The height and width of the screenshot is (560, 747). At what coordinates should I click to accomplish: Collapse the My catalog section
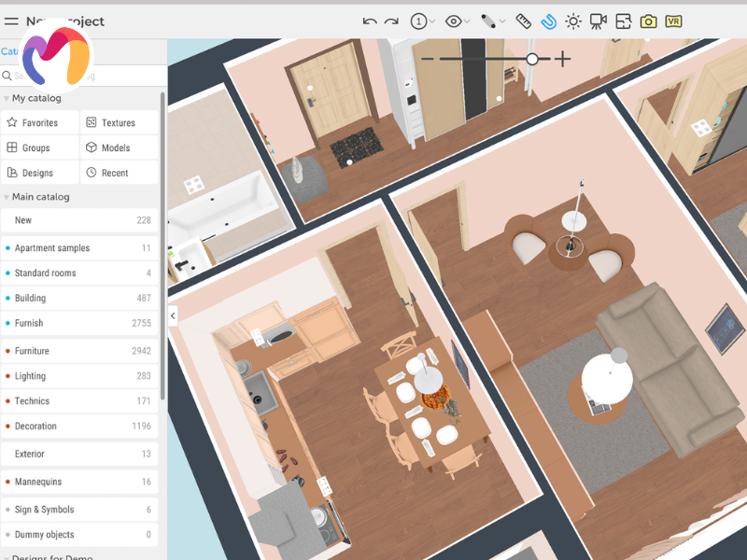(7, 98)
